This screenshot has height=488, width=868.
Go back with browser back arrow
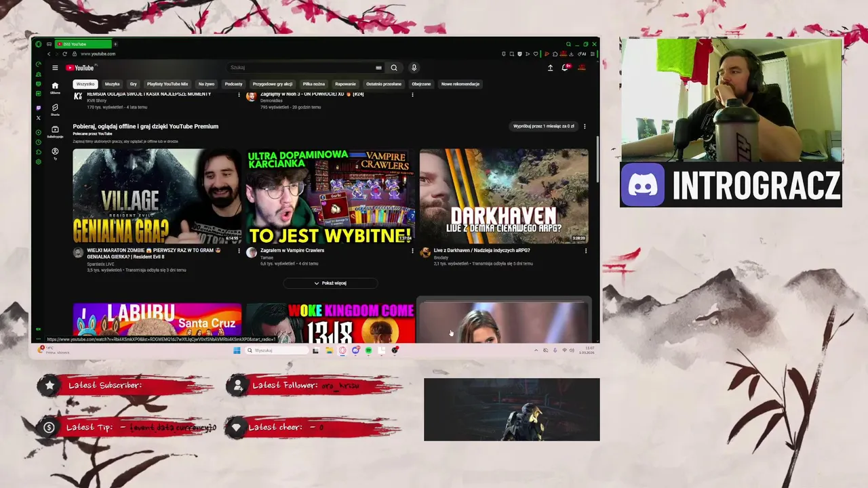(48, 54)
